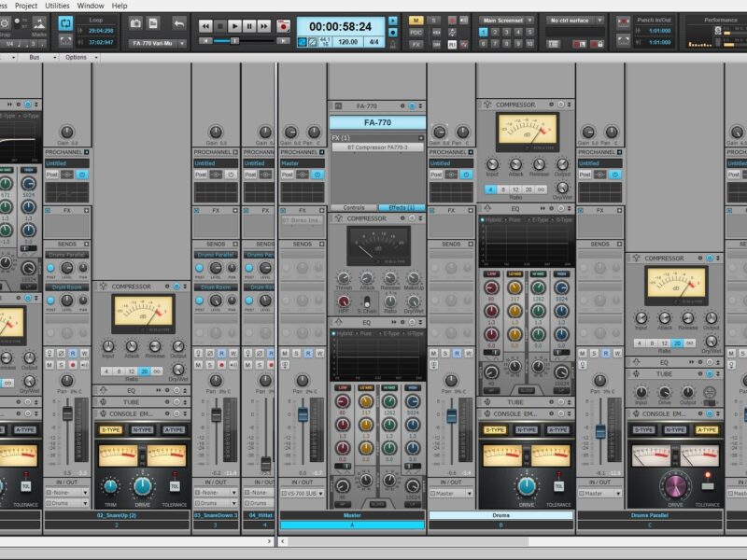Viewport: 747px width, 560px height.
Task: Open the Utilities menu
Action: (57, 5)
